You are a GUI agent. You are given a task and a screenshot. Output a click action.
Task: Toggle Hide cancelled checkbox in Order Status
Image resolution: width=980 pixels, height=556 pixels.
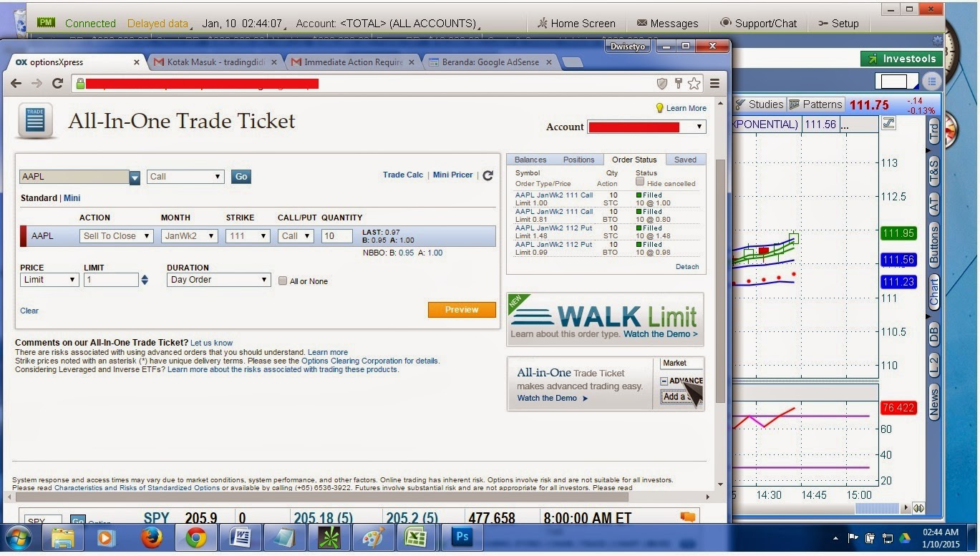[640, 182]
